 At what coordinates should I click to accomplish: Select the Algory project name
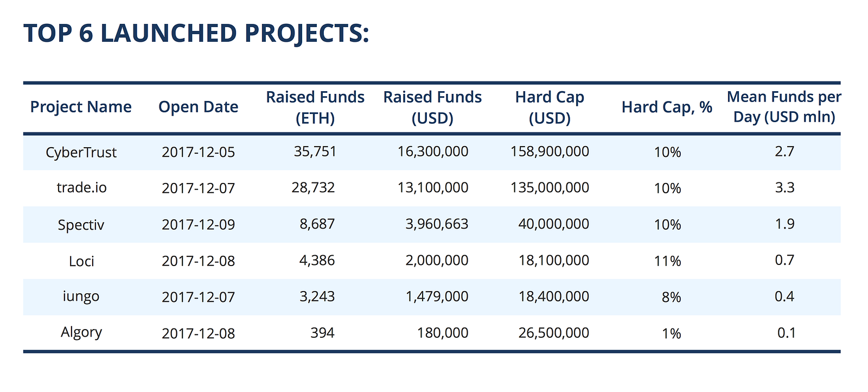[x=81, y=332]
